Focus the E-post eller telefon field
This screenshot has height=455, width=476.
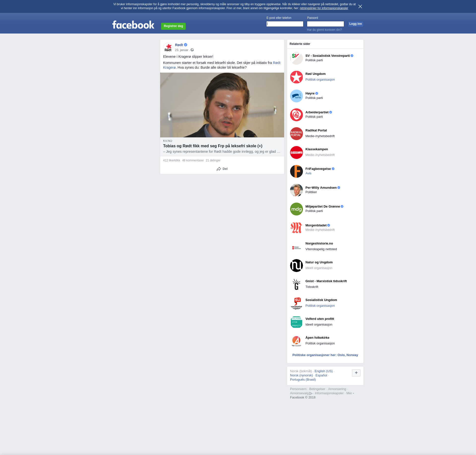click(x=285, y=24)
